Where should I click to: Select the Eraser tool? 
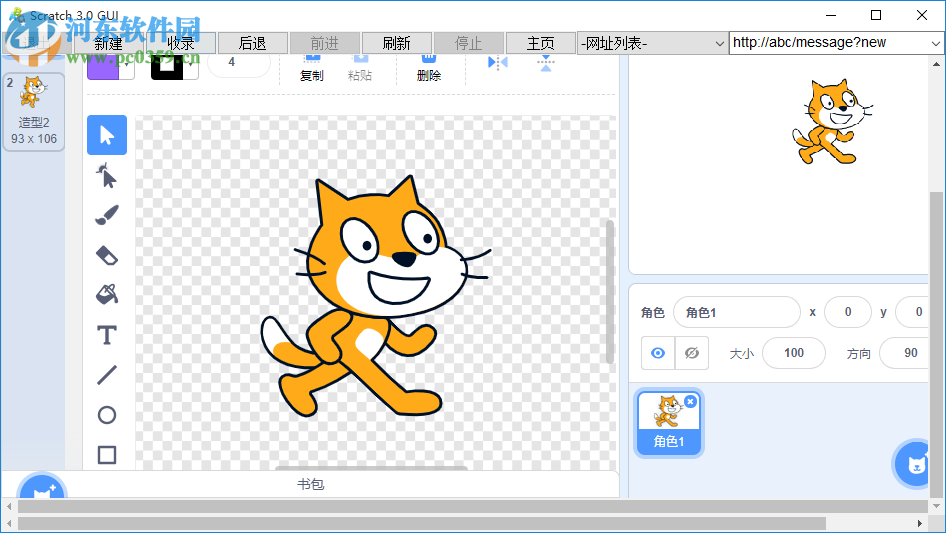[x=107, y=255]
